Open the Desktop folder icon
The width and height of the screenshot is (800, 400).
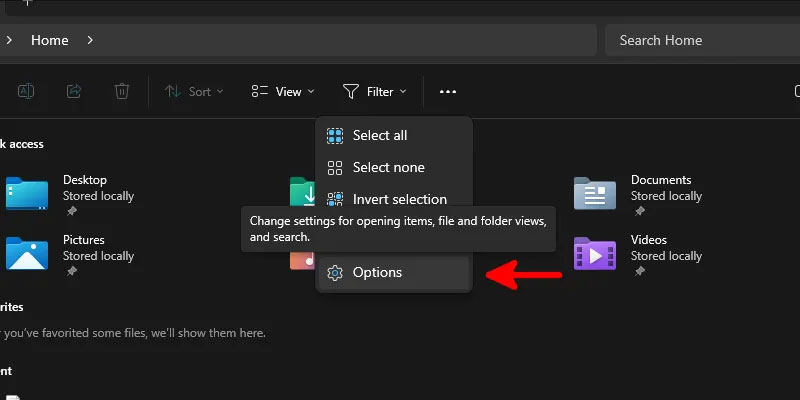[27, 193]
